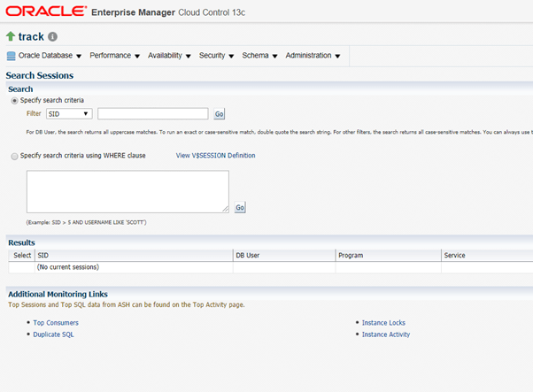Select the WHERE clause search radio button
The width and height of the screenshot is (533, 392).
click(x=14, y=156)
